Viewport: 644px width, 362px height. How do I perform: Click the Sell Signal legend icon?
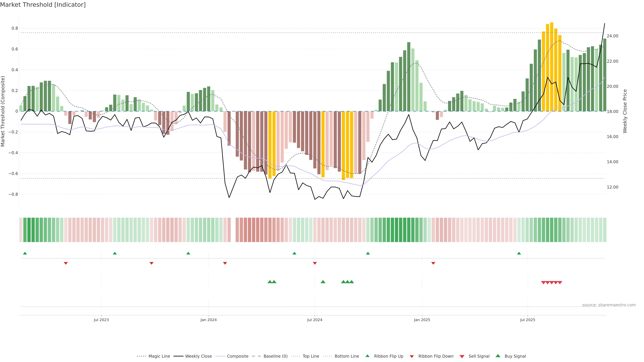(462, 356)
